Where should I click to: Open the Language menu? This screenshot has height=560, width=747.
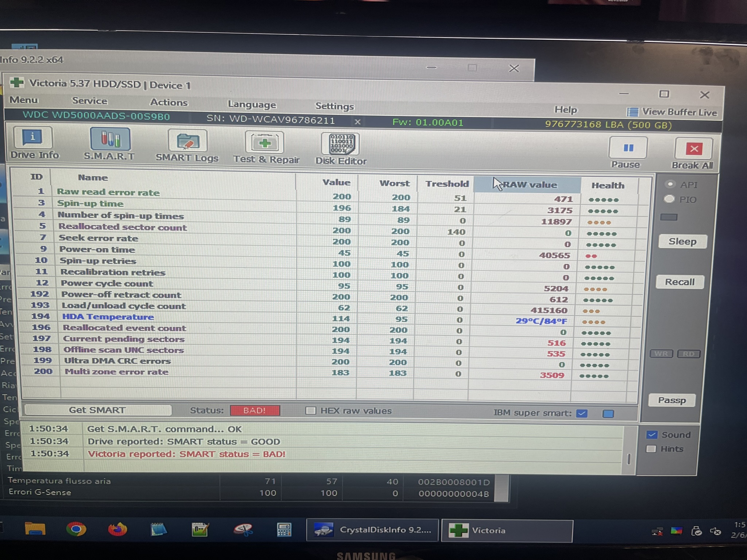point(252,105)
